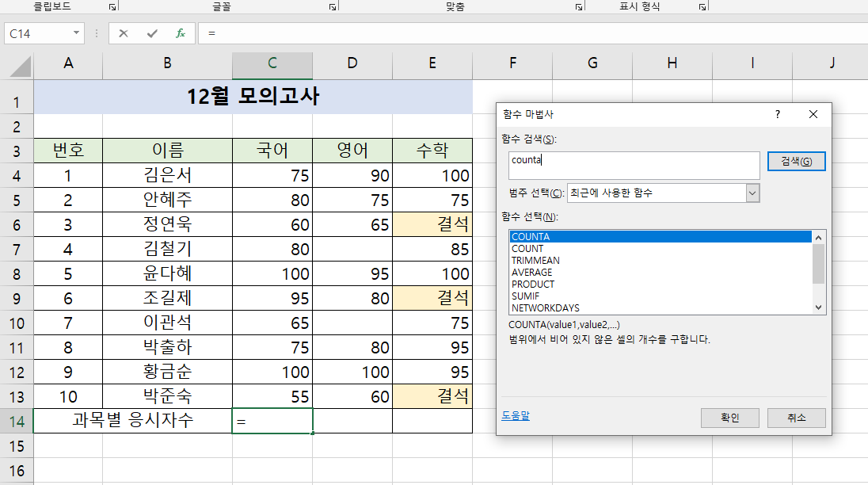
Task: Click header cell 국어
Action: click(x=272, y=151)
